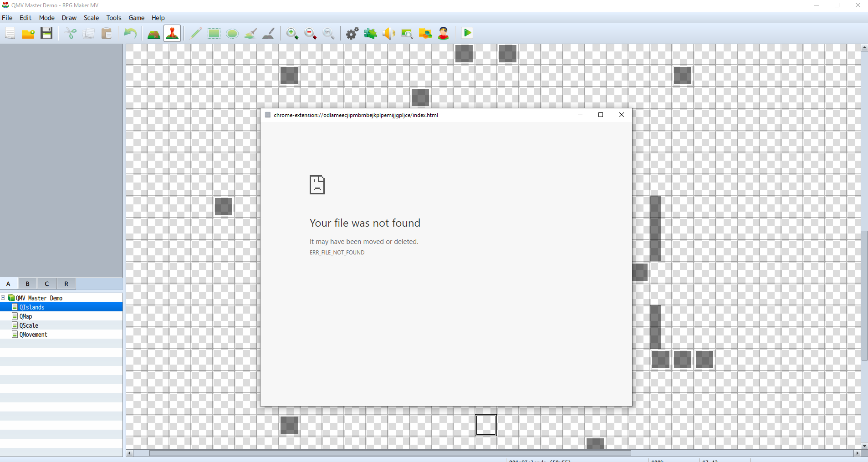This screenshot has width=868, height=462.
Task: Click the Cut scissors icon
Action: click(x=70, y=33)
